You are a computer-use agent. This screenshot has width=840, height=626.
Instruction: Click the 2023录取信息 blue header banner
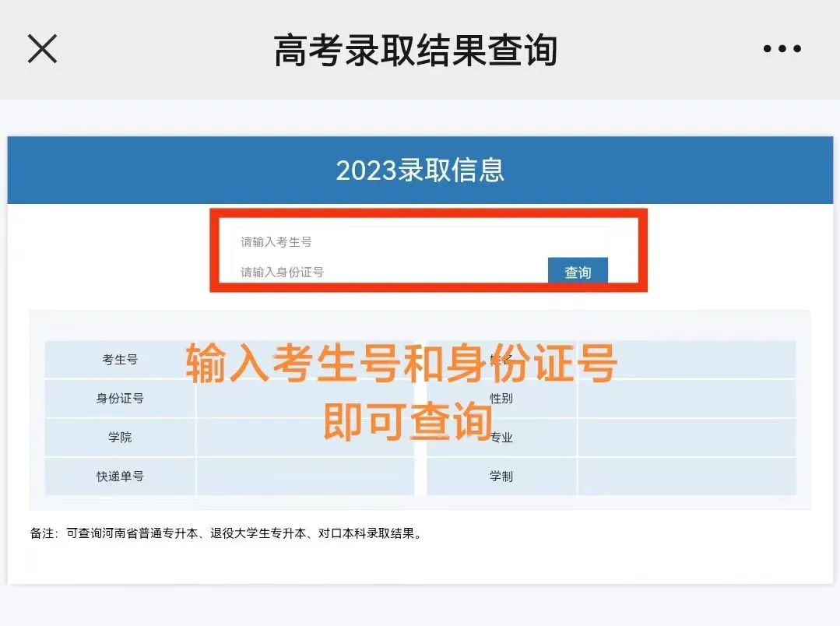pyautogui.click(x=420, y=171)
